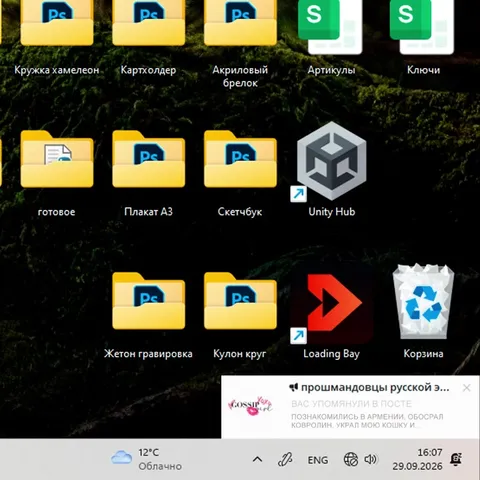Open the clock showing 16:07
Screen dimensions: 480x480
tap(430, 452)
